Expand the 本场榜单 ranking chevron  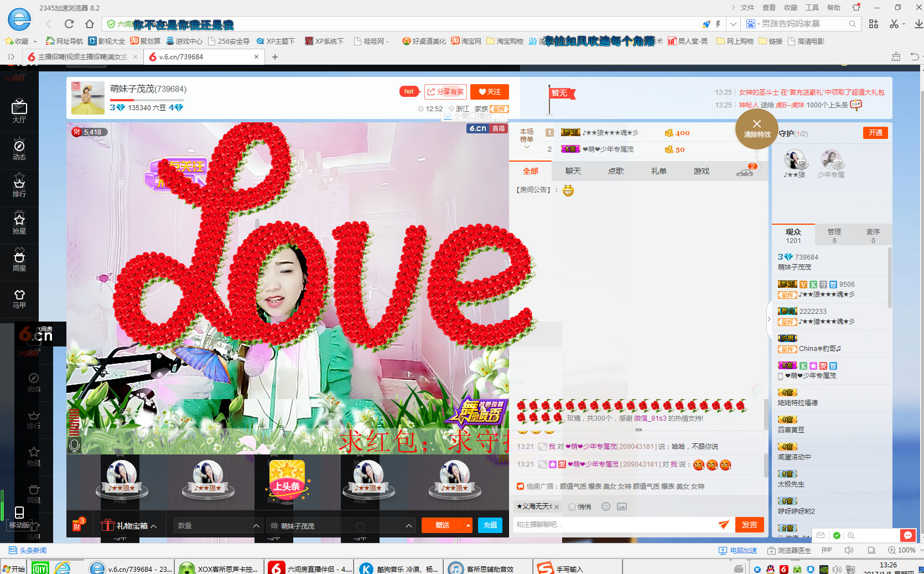point(527,147)
